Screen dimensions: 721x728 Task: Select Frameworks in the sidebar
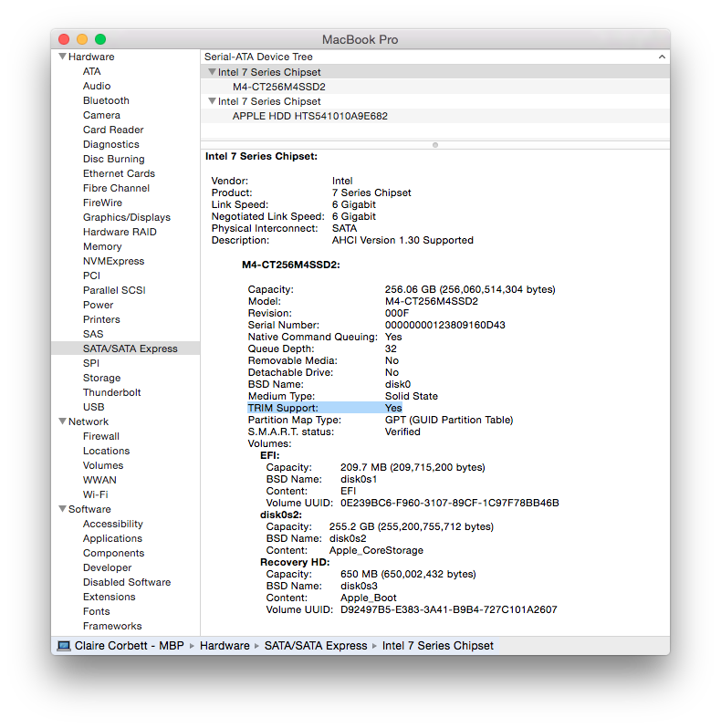click(x=112, y=626)
